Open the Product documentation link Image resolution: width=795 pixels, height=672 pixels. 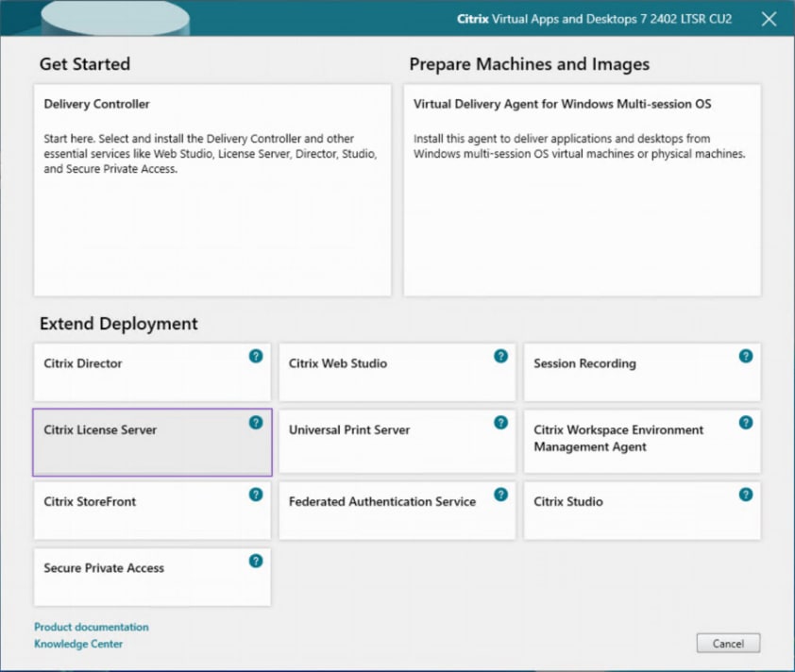click(92, 627)
